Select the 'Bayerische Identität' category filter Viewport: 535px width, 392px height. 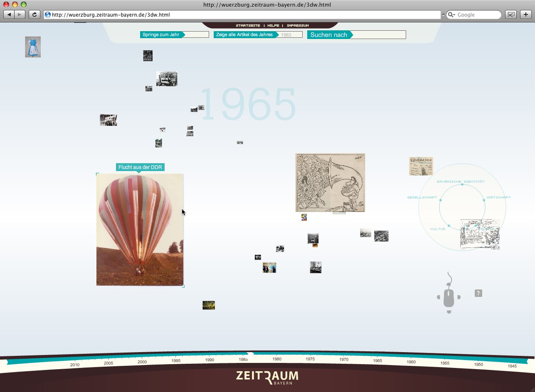click(x=461, y=182)
